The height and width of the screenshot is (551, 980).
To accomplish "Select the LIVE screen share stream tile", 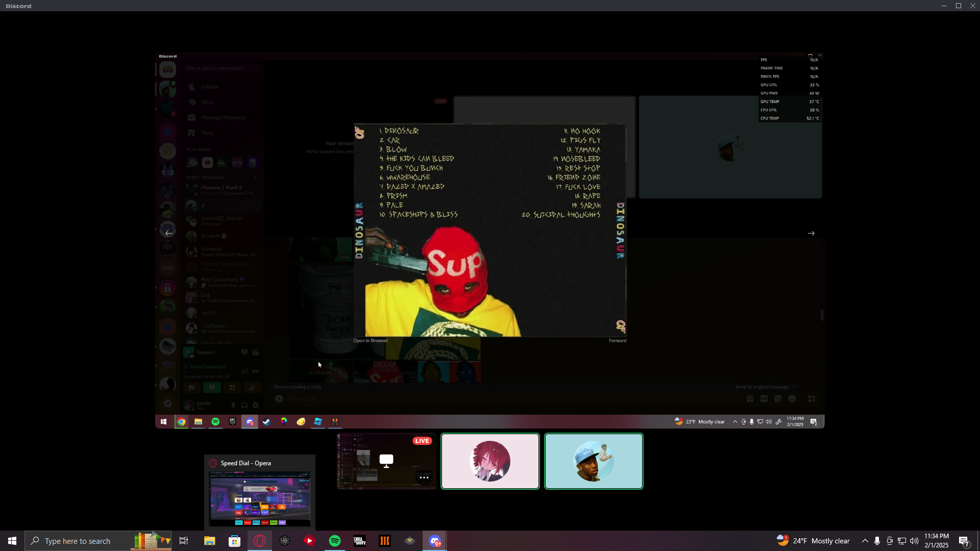I will [386, 461].
